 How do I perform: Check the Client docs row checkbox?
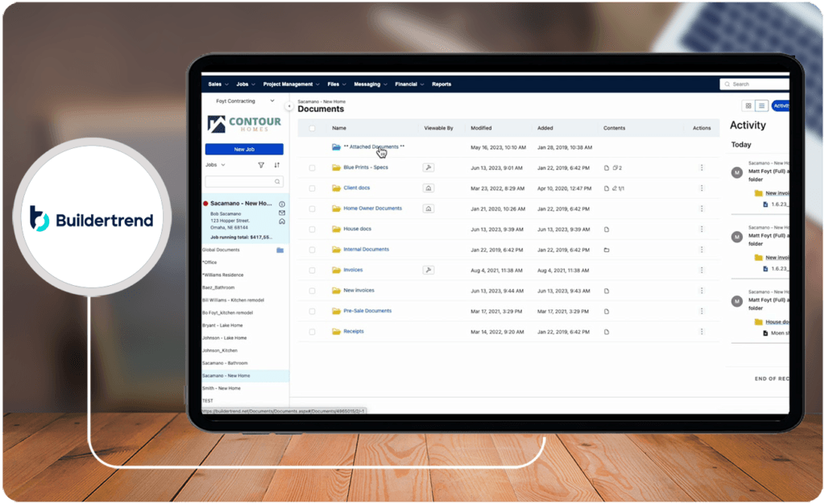(x=312, y=188)
